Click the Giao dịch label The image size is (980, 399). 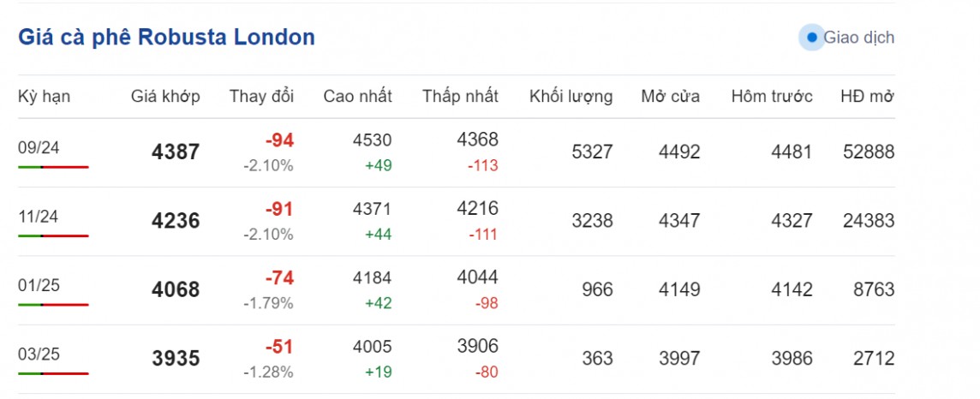point(858,38)
